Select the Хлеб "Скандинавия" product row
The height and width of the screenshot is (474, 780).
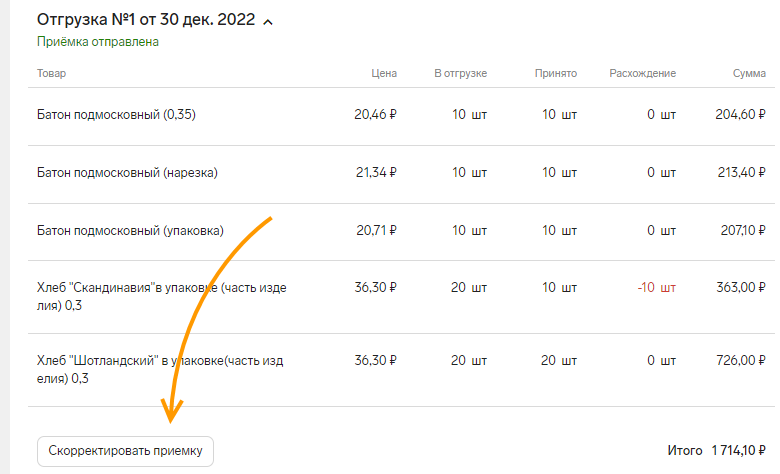pos(401,297)
